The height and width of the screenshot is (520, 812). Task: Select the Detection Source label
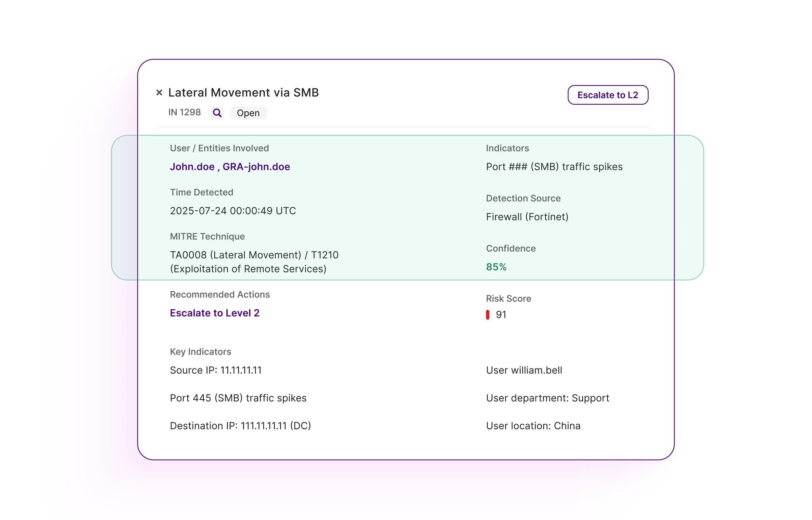coord(523,198)
